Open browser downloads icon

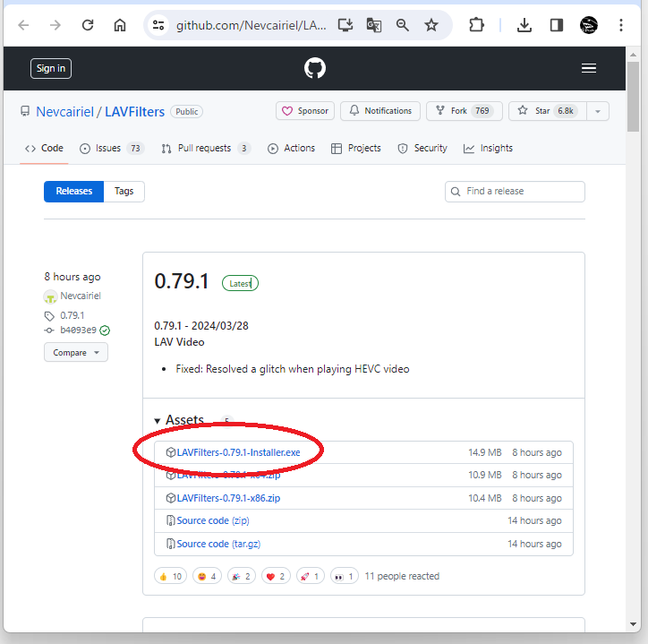tap(524, 25)
